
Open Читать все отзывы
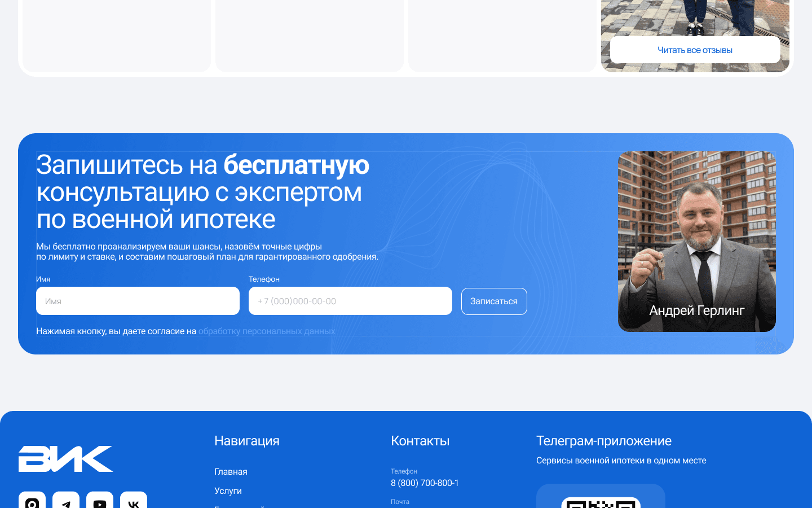tap(695, 50)
